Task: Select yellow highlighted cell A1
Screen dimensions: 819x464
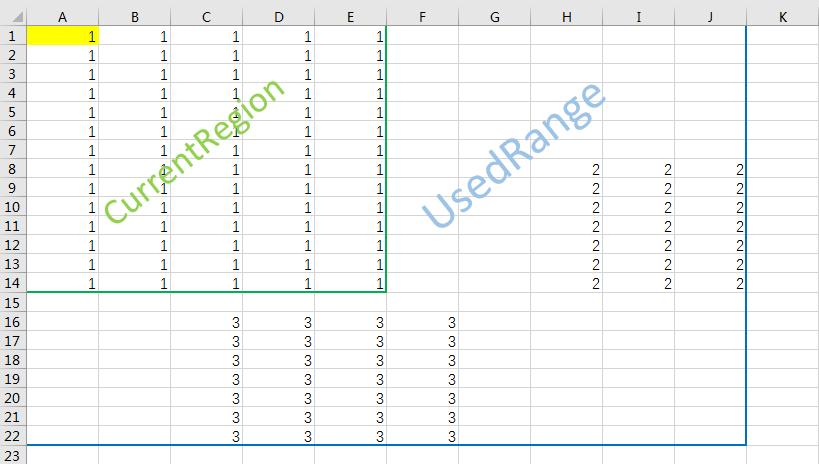Action: click(63, 36)
